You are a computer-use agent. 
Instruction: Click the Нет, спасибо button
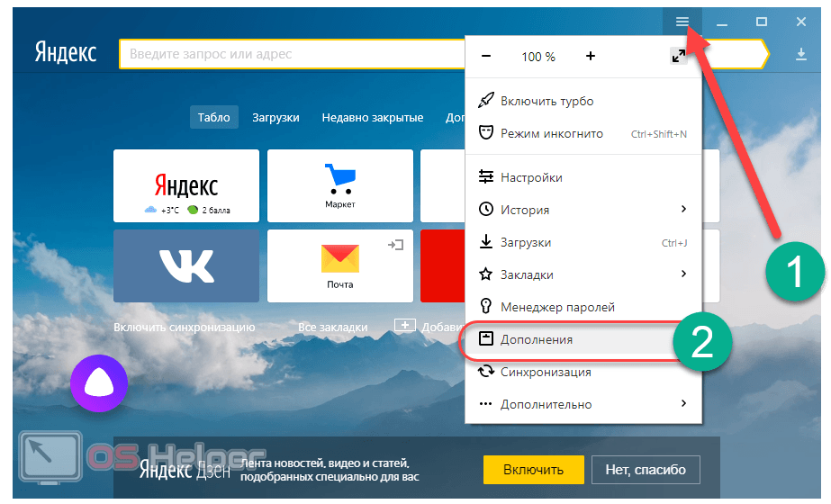click(x=646, y=470)
